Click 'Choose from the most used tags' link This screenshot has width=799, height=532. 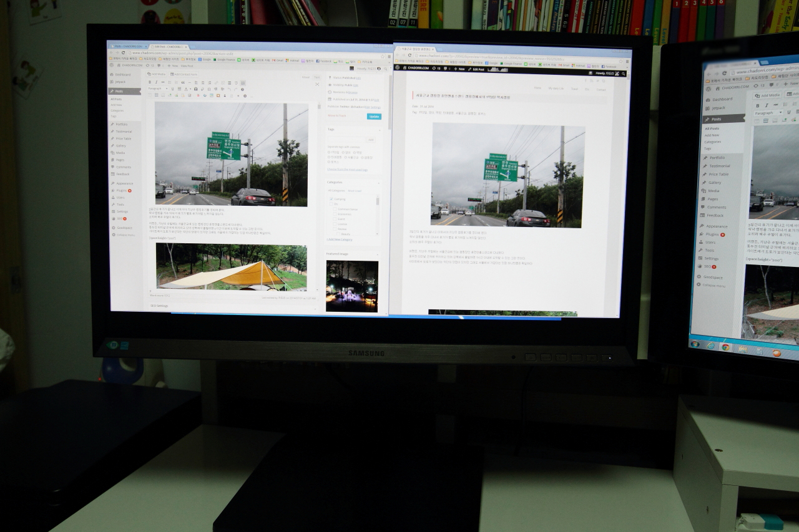tap(347, 170)
